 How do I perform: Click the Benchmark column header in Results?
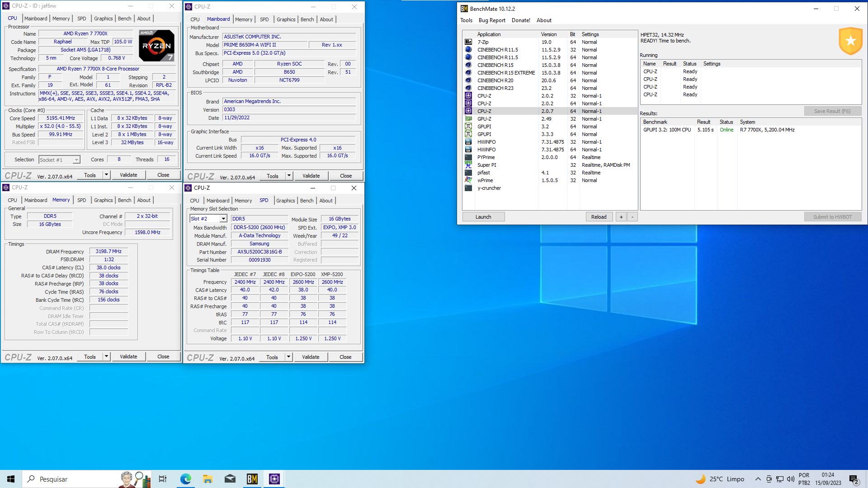pyautogui.click(x=668, y=122)
